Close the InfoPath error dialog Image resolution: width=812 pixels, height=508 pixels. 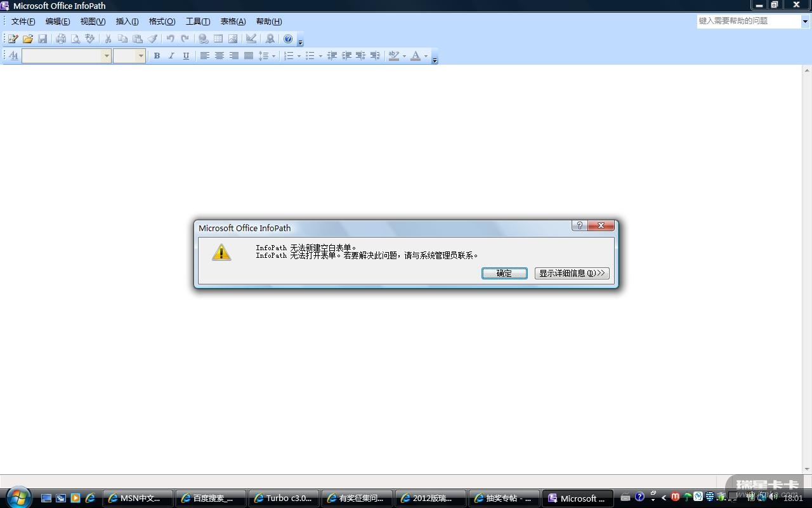[x=601, y=225]
